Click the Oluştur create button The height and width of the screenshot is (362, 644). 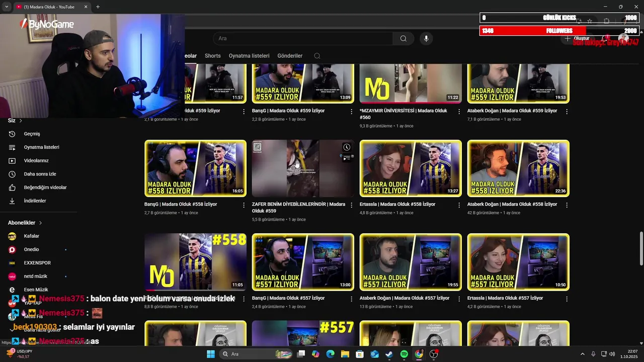pos(577,39)
